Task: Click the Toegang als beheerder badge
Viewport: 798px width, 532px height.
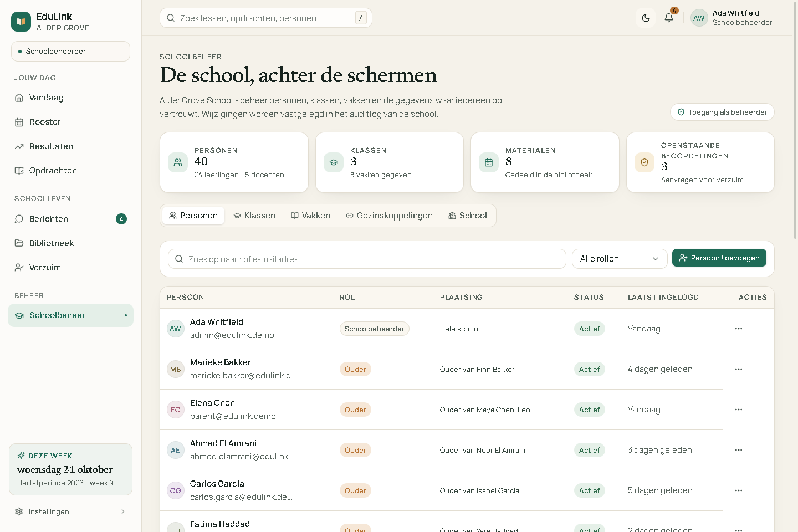Action: [x=722, y=112]
